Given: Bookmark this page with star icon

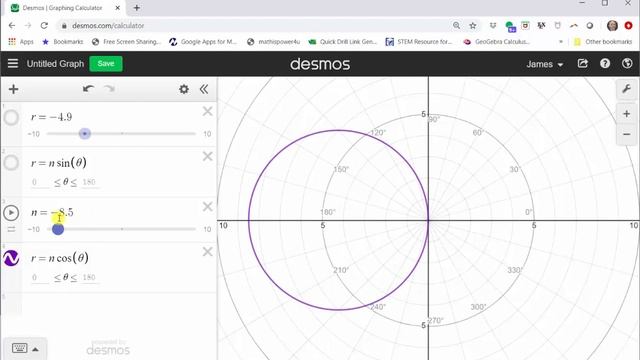Looking at the screenshot, I should click(473, 25).
